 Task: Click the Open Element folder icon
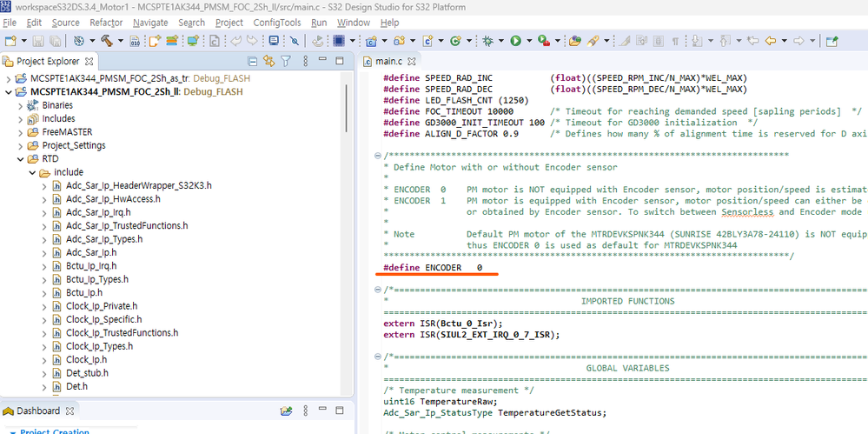pyautogui.click(x=575, y=41)
